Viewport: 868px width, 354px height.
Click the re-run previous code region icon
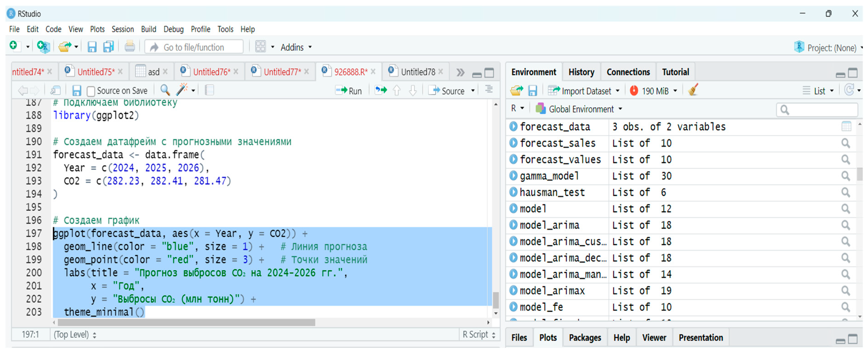click(381, 90)
